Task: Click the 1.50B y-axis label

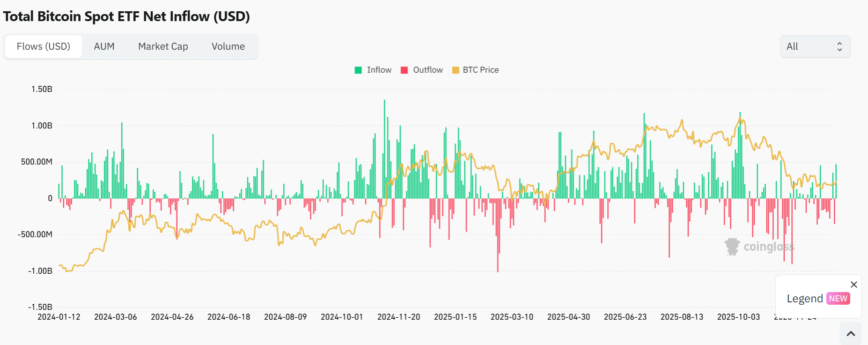Action: pos(42,89)
